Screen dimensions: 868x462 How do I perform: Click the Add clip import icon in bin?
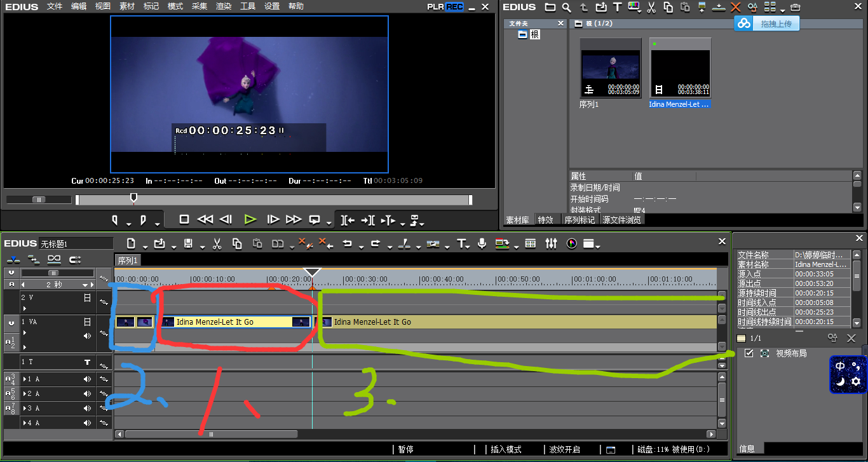601,7
